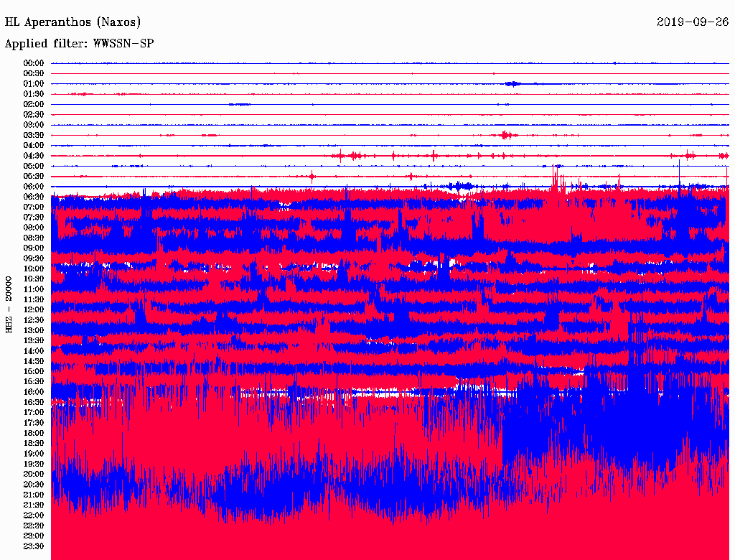Click the '01:00' time label
Viewport: 735px width, 560px height.
pyautogui.click(x=34, y=84)
